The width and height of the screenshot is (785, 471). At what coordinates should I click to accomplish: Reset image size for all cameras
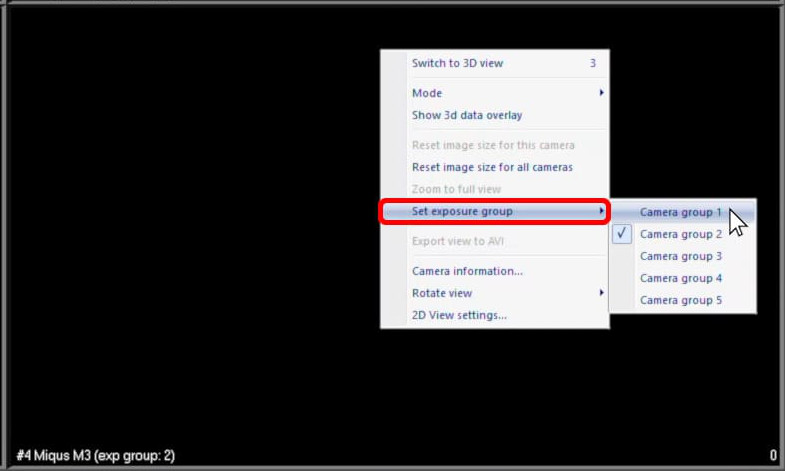[492, 167]
